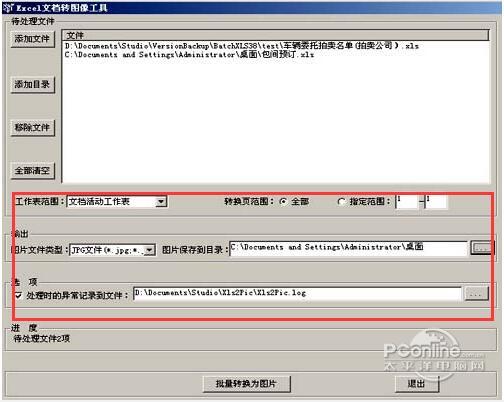Viewport: 504px width, 402px height.
Task: Open the 图片文件类型 JPG file type dropdown
Action: point(150,249)
